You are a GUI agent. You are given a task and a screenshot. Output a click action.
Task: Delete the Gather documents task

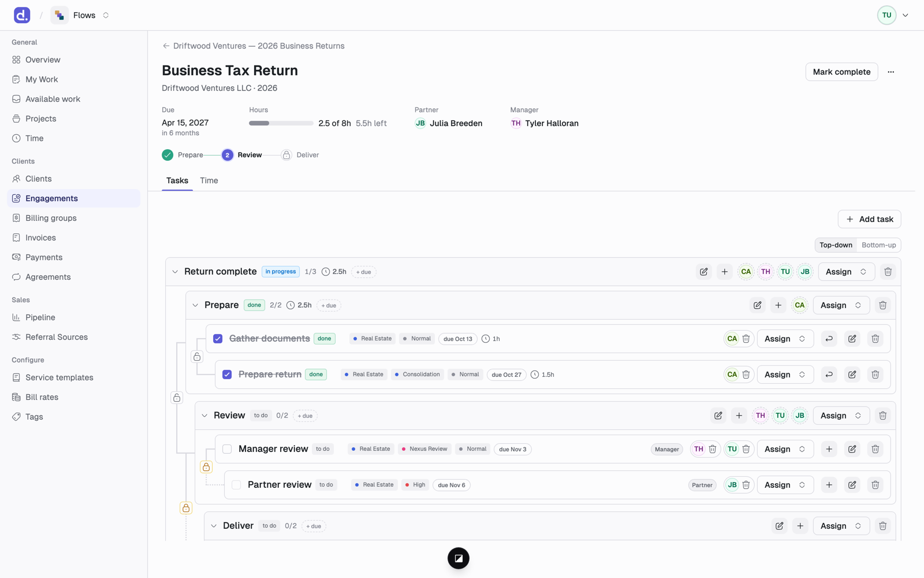[875, 339]
